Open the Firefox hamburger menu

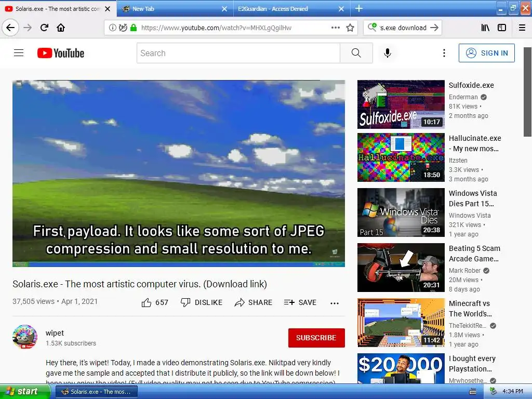(522, 28)
